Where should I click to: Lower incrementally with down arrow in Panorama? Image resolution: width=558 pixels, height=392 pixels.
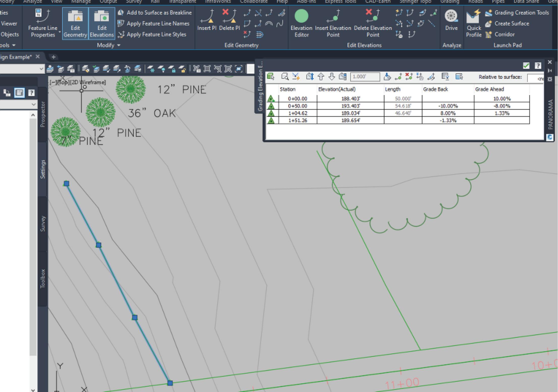click(x=332, y=76)
